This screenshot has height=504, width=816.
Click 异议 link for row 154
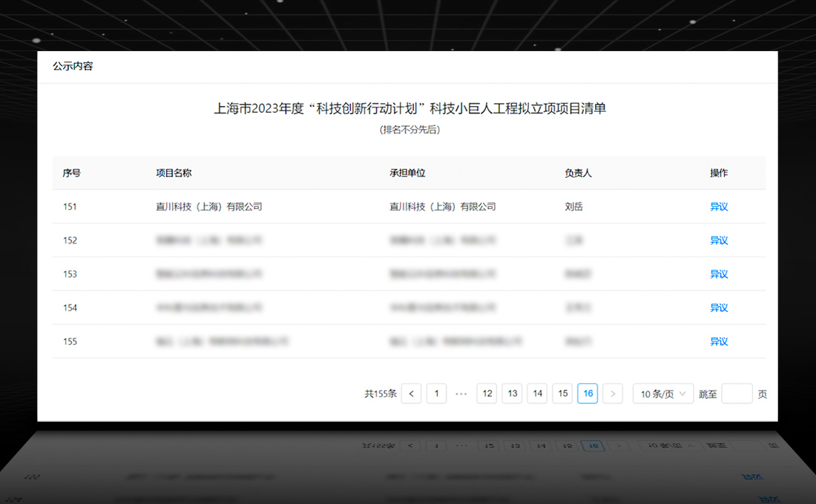click(x=719, y=308)
